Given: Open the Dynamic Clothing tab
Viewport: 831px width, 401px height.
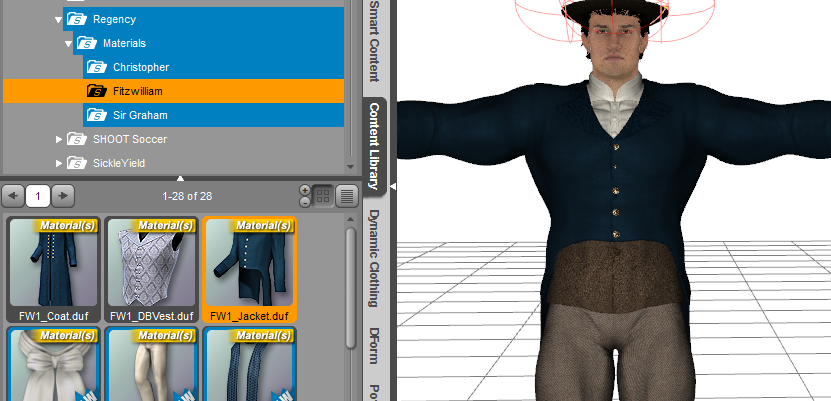Looking at the screenshot, I should coord(374,259).
